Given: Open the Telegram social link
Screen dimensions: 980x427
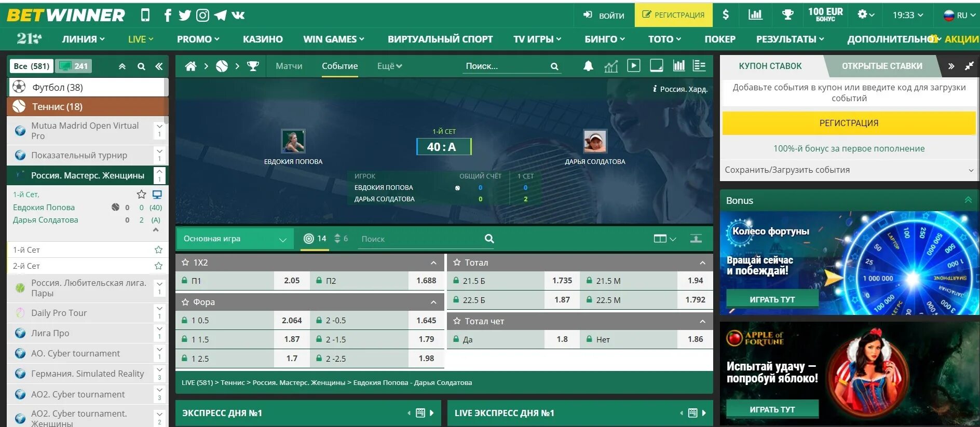Looking at the screenshot, I should [220, 15].
